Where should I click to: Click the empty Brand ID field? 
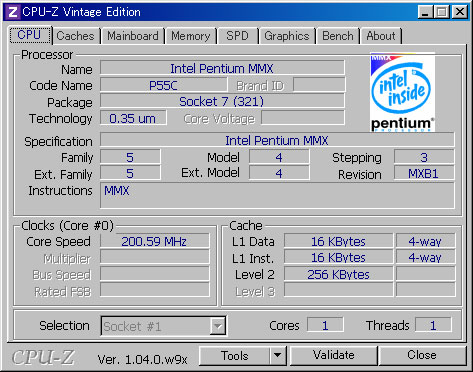point(319,85)
